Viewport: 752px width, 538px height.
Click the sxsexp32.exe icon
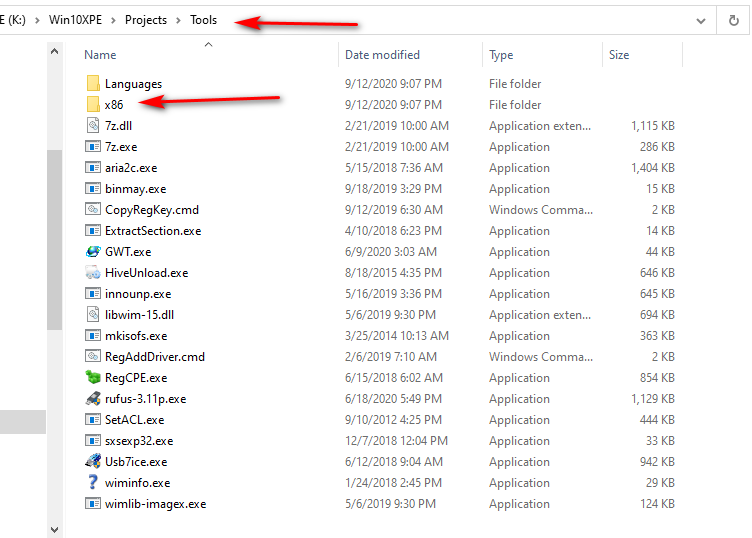point(93,441)
